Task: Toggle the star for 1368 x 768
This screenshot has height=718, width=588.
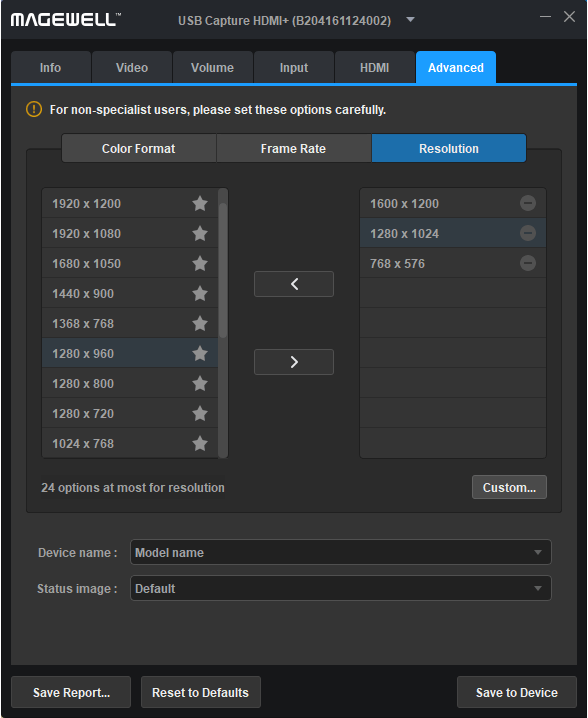Action: point(200,324)
